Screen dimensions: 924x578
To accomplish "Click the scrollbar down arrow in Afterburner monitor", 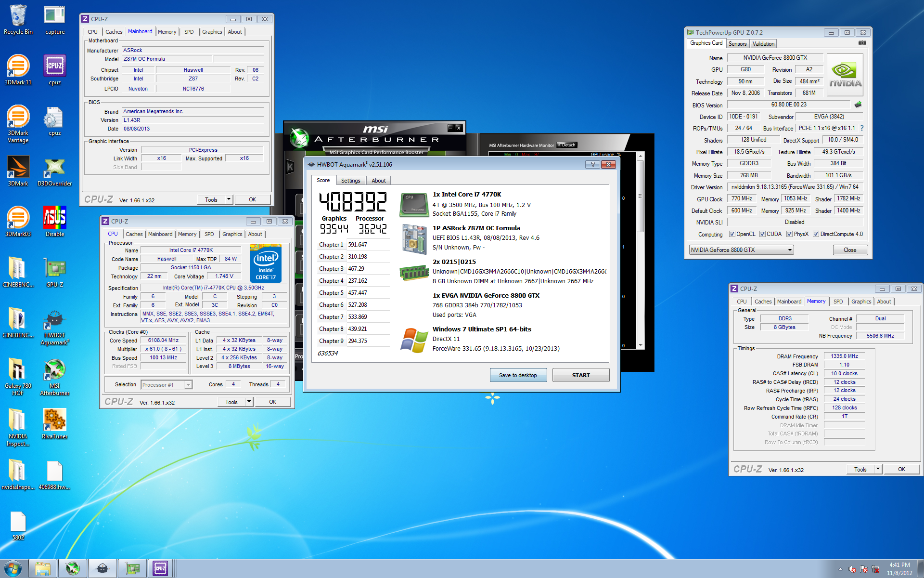I will tap(640, 345).
